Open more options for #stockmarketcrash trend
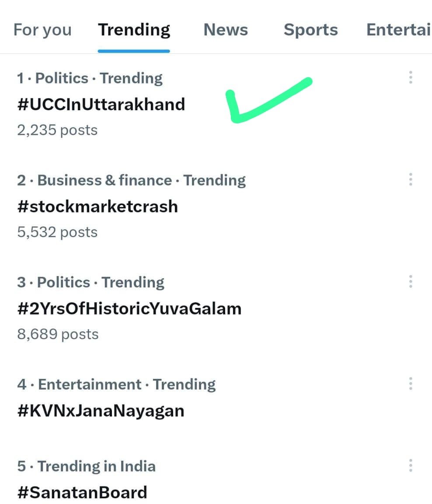The width and height of the screenshot is (432, 504). tap(411, 179)
